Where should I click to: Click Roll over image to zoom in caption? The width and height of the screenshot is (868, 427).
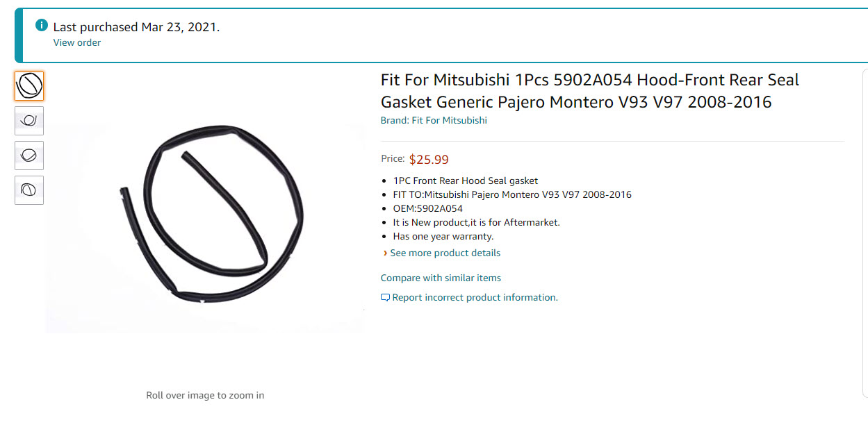click(x=205, y=396)
